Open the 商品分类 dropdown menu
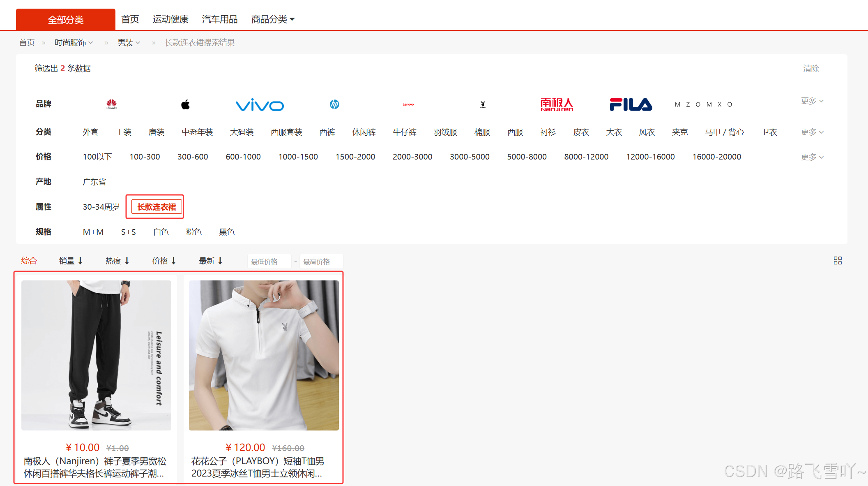This screenshot has width=868, height=486. tap(273, 19)
